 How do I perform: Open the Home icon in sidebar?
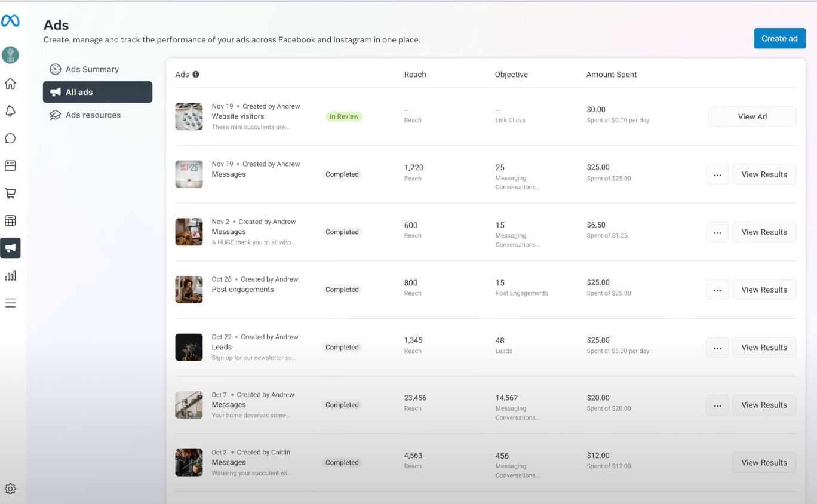10,84
